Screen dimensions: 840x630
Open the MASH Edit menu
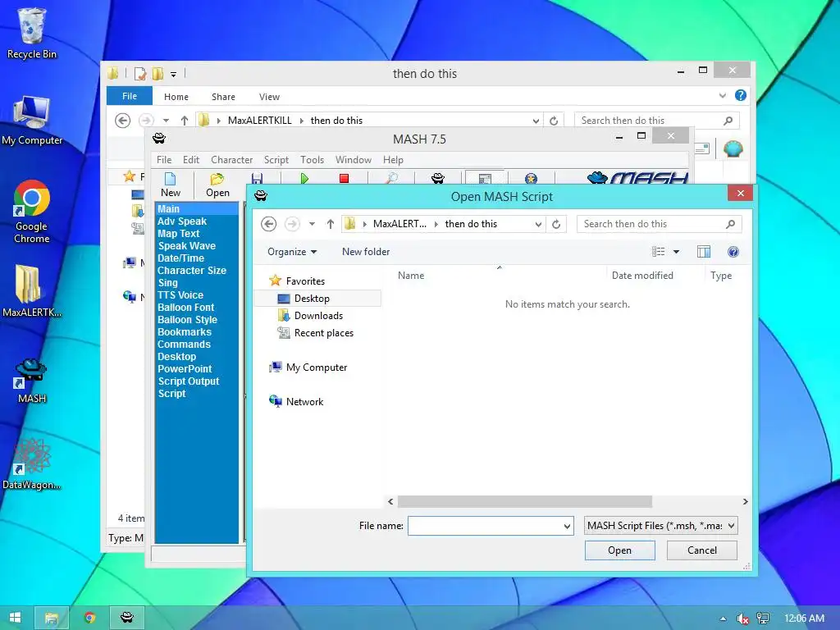pyautogui.click(x=190, y=160)
